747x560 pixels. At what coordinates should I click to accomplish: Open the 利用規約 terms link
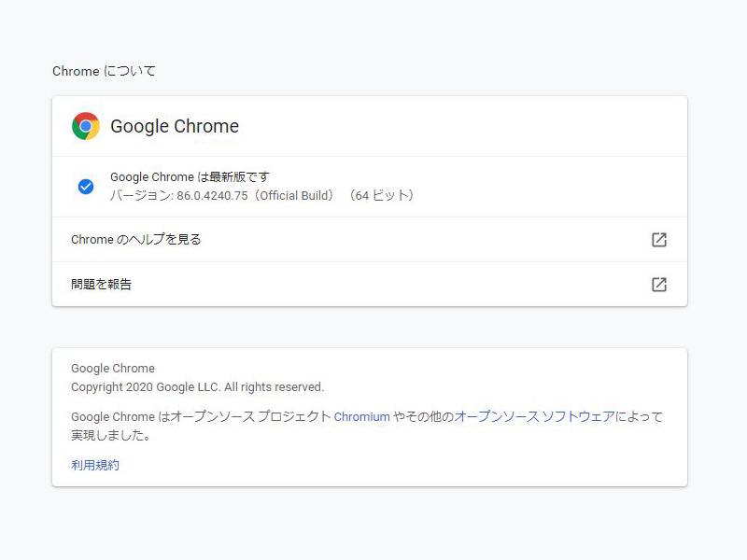(95, 465)
